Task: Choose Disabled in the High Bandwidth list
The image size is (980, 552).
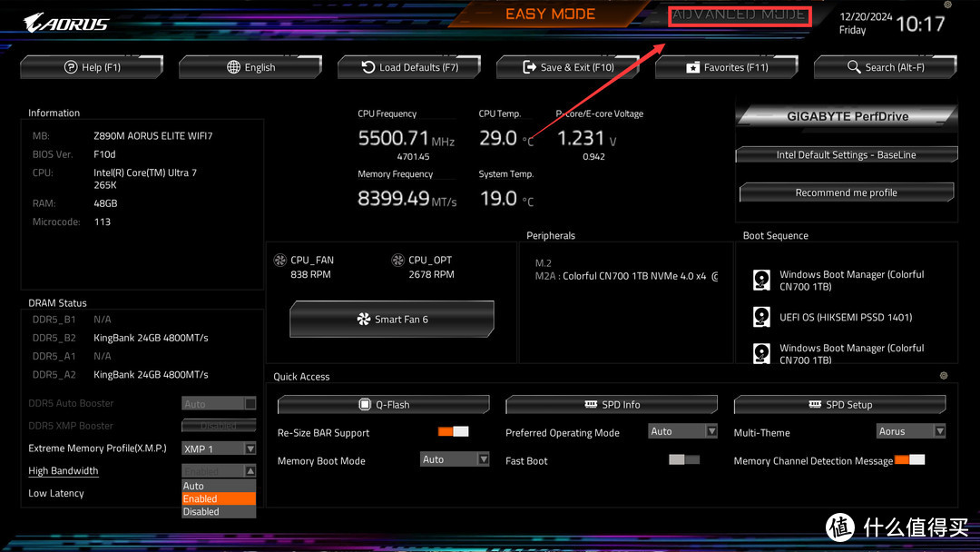Action: [x=219, y=511]
